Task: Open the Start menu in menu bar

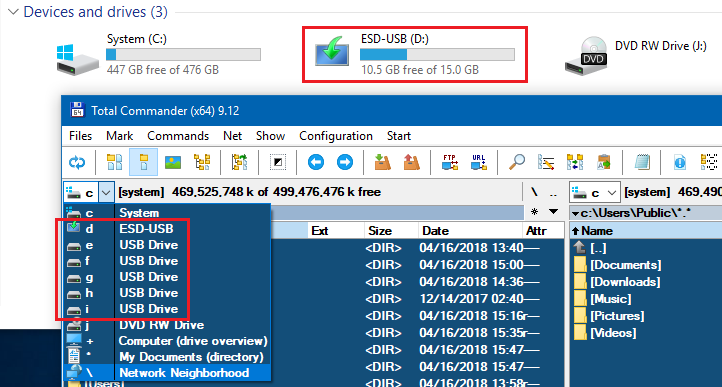Action: [x=399, y=136]
